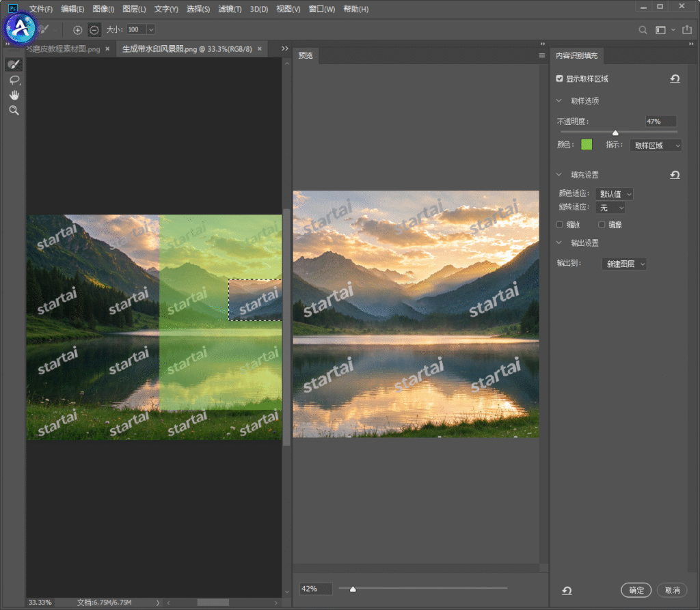This screenshot has width=700, height=610.
Task: Show more document tabs via double arrow
Action: pos(285,48)
